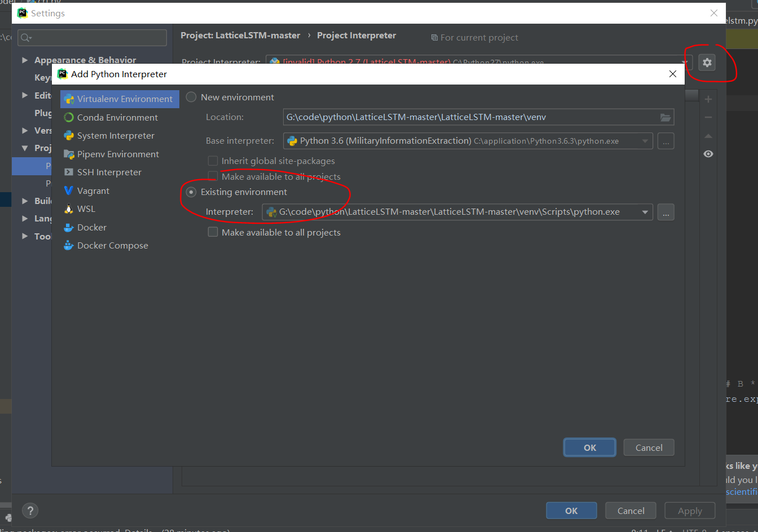The image size is (758, 532).
Task: Browse for existing interpreter with ellipsis button
Action: [666, 212]
